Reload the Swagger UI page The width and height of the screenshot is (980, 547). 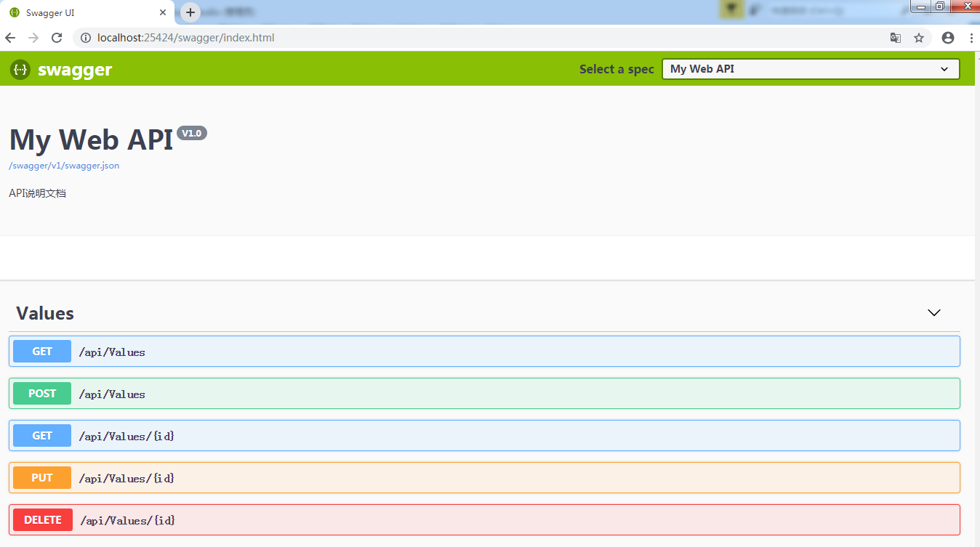[x=57, y=38]
